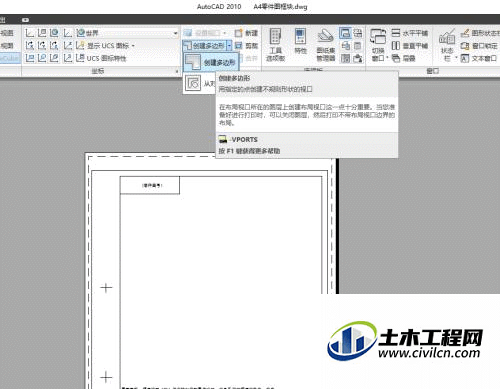The width and height of the screenshot is (500, 389).
Task: Click 层叠 cascade windows
Action: (x=403, y=58)
